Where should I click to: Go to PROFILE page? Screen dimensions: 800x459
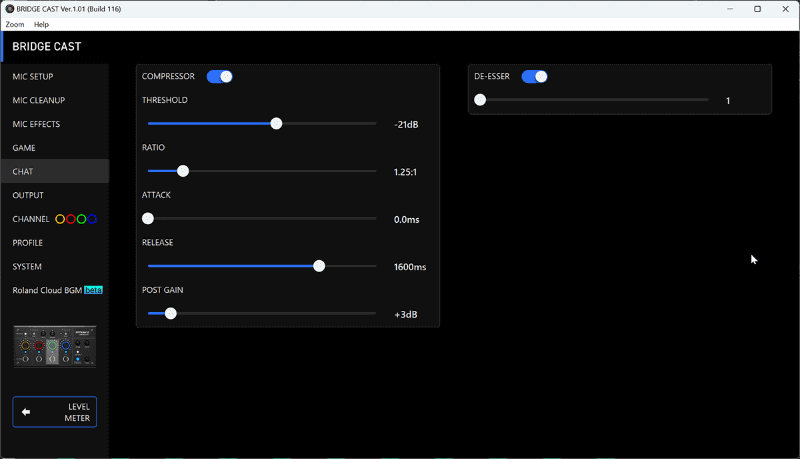55,243
